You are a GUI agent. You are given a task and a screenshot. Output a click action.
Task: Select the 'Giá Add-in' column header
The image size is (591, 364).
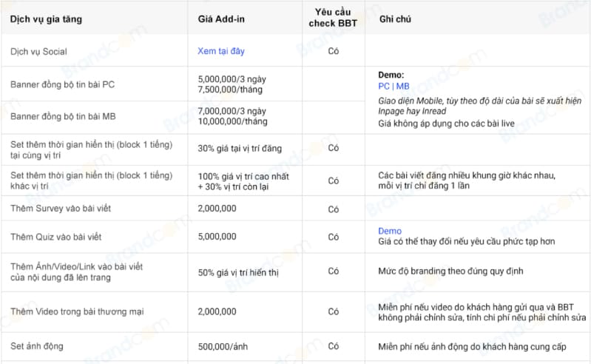click(218, 18)
